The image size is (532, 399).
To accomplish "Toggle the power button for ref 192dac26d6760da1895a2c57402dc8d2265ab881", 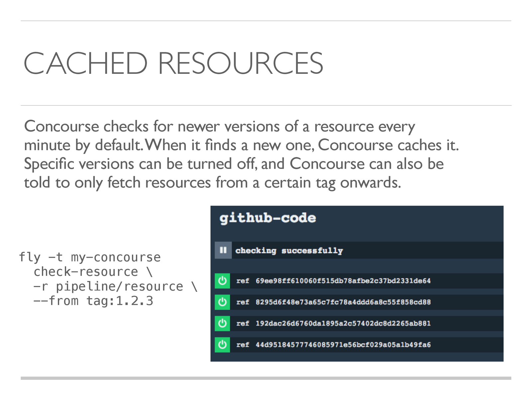I will tap(222, 324).
